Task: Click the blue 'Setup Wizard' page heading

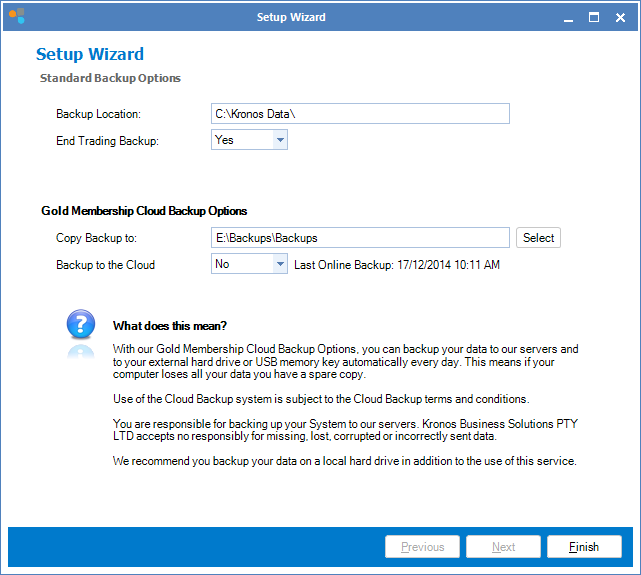Action: click(x=90, y=55)
